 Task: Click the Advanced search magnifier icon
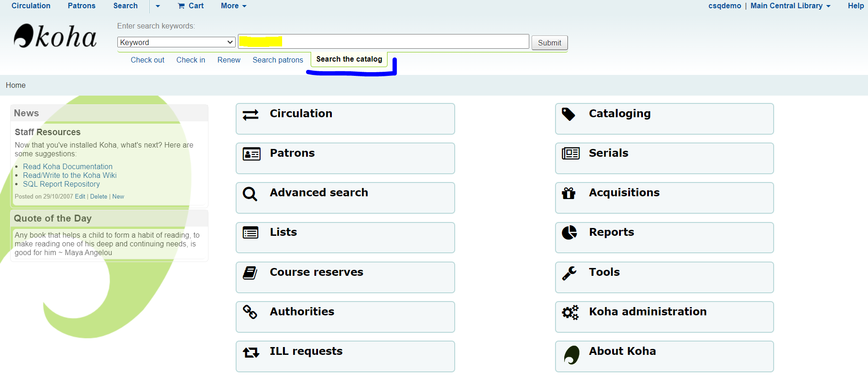[x=250, y=194]
